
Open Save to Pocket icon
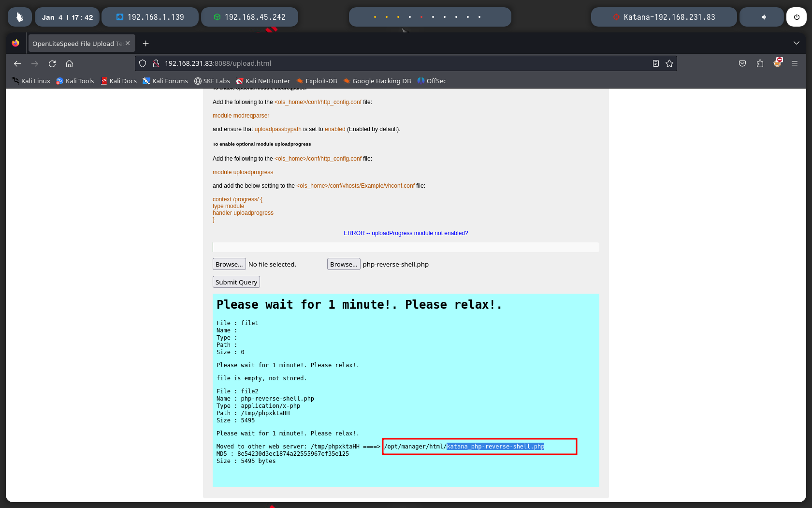(x=742, y=63)
